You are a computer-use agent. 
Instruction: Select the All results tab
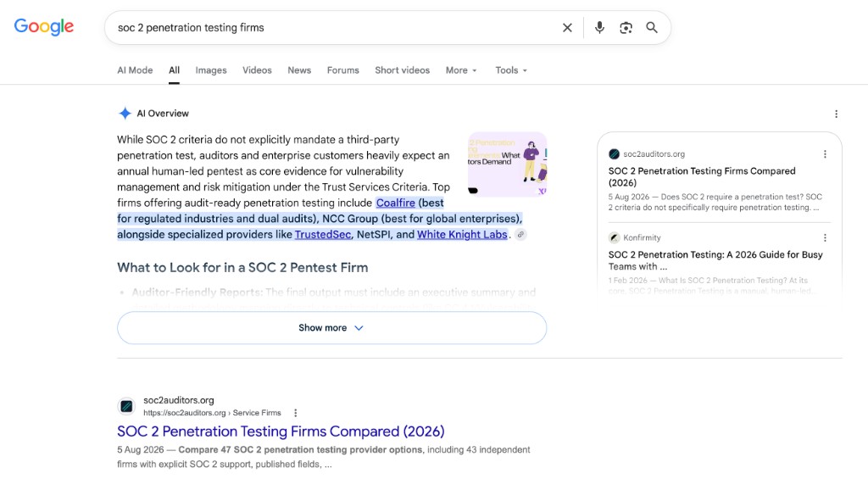tap(174, 70)
